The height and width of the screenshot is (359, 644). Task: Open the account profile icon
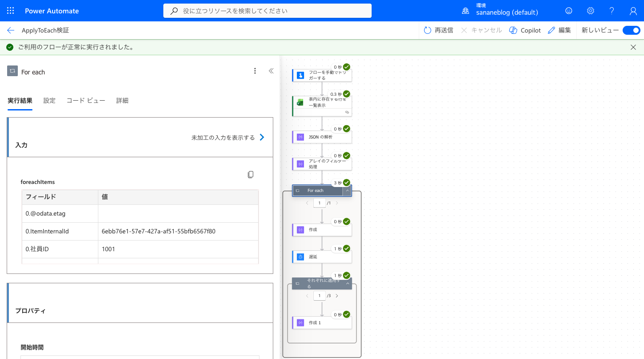[x=633, y=11]
